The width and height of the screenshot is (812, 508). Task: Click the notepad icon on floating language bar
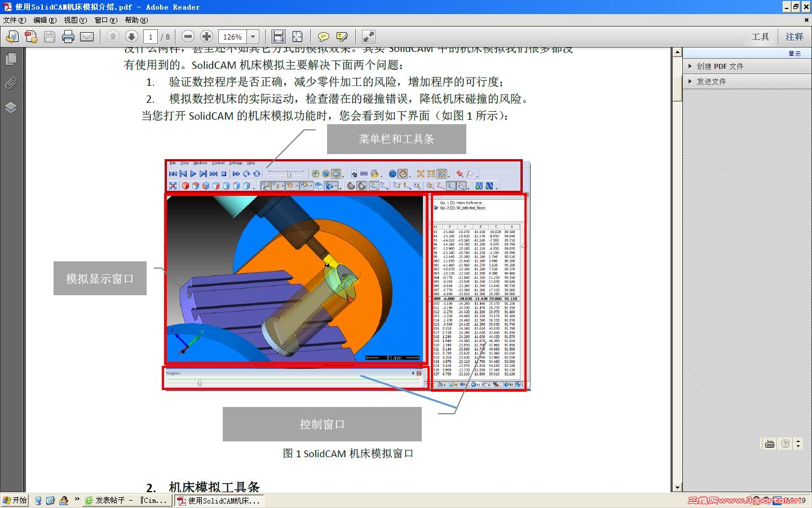tap(785, 444)
